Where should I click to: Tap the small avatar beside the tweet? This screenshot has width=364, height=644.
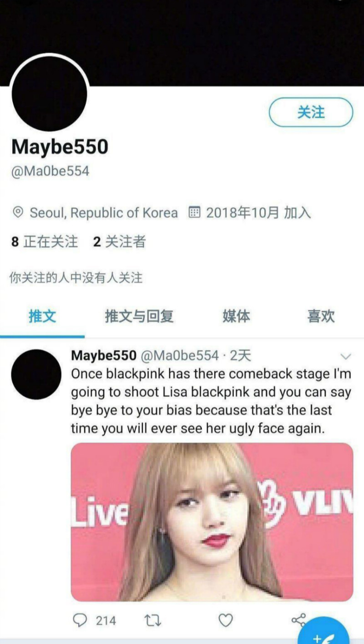click(36, 374)
